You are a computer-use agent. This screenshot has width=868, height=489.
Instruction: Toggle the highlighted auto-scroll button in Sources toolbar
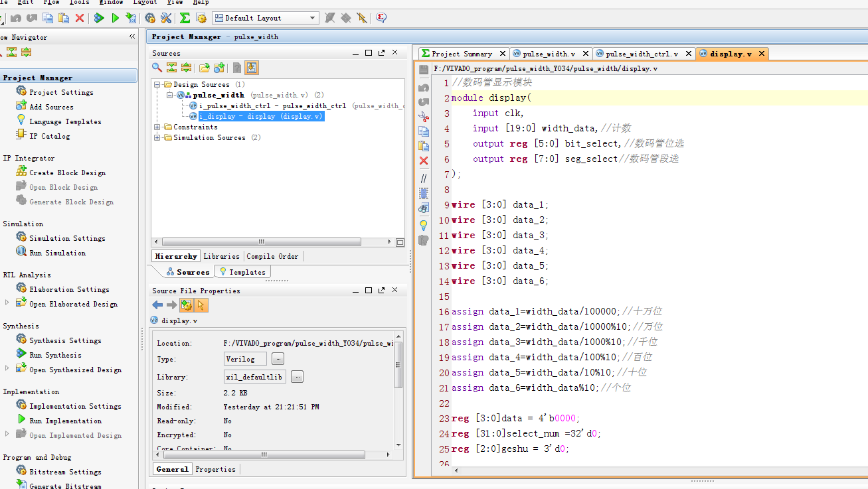252,68
